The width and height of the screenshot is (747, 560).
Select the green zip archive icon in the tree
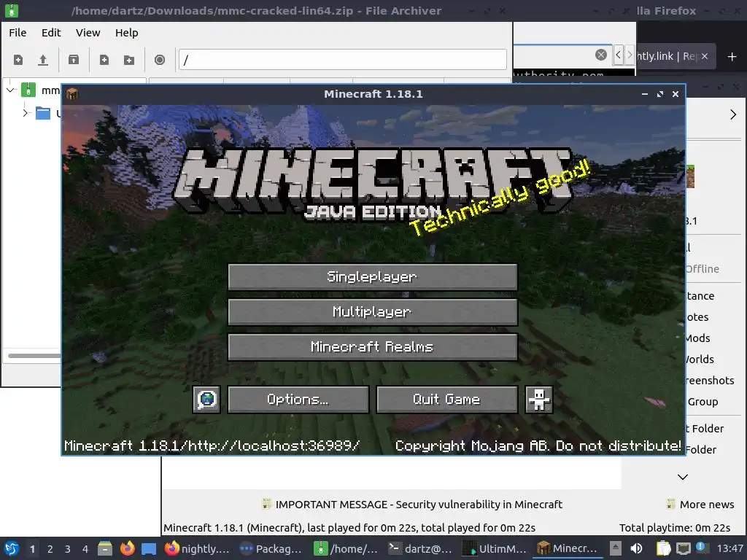click(x=28, y=90)
